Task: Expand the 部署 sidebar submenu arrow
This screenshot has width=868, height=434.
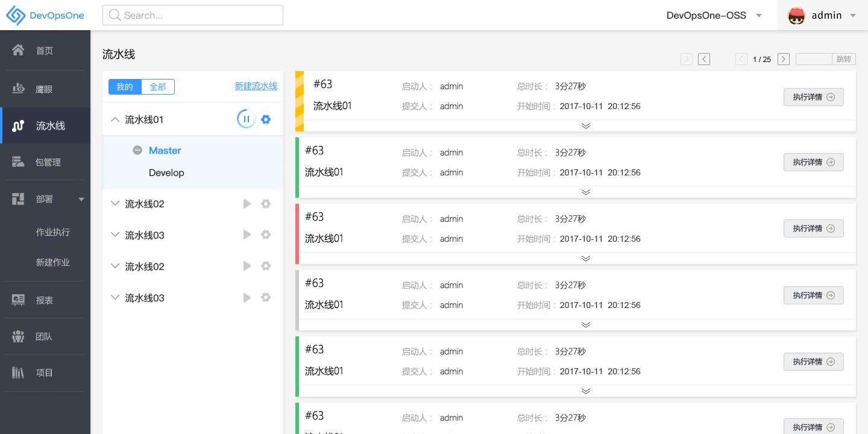Action: (81, 199)
